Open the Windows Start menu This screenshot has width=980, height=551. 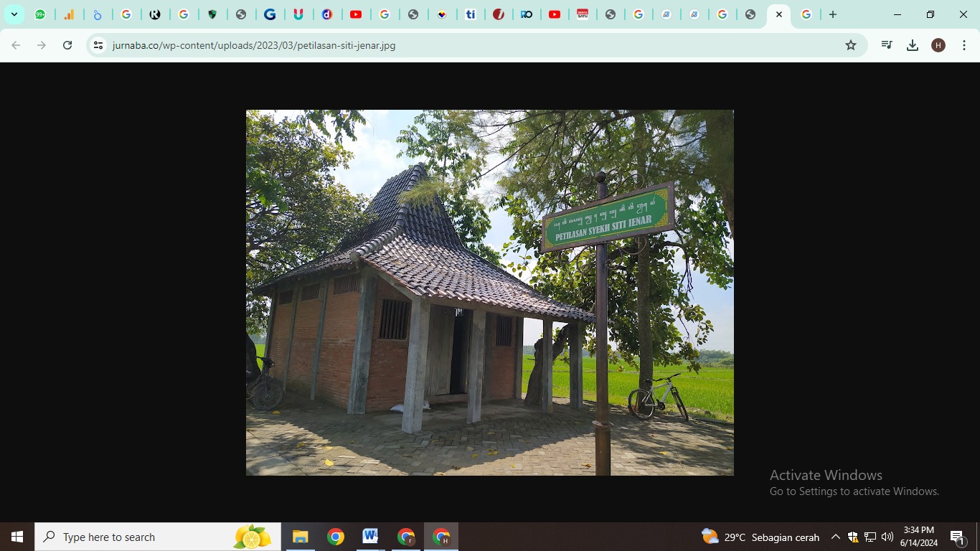pos(17,537)
